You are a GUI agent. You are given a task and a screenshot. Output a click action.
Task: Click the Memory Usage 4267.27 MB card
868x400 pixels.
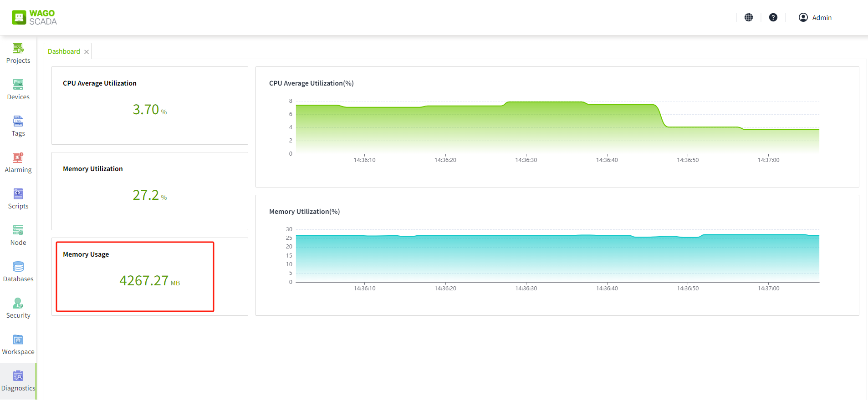point(149,277)
